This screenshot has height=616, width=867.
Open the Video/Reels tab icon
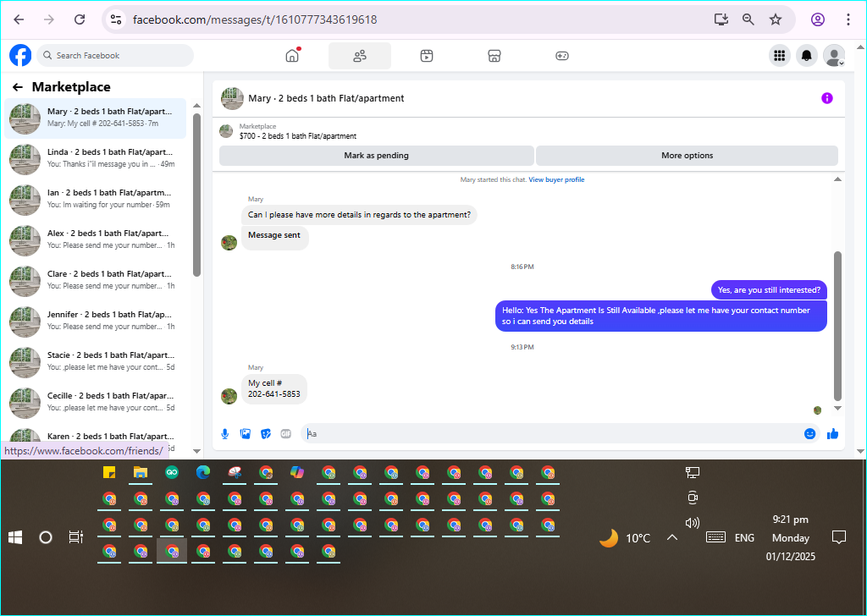click(x=427, y=56)
